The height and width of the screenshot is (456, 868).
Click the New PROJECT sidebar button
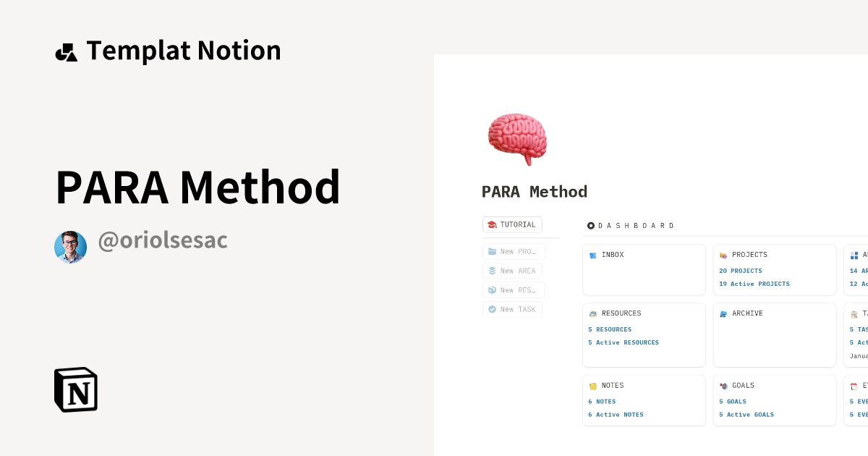coord(512,251)
